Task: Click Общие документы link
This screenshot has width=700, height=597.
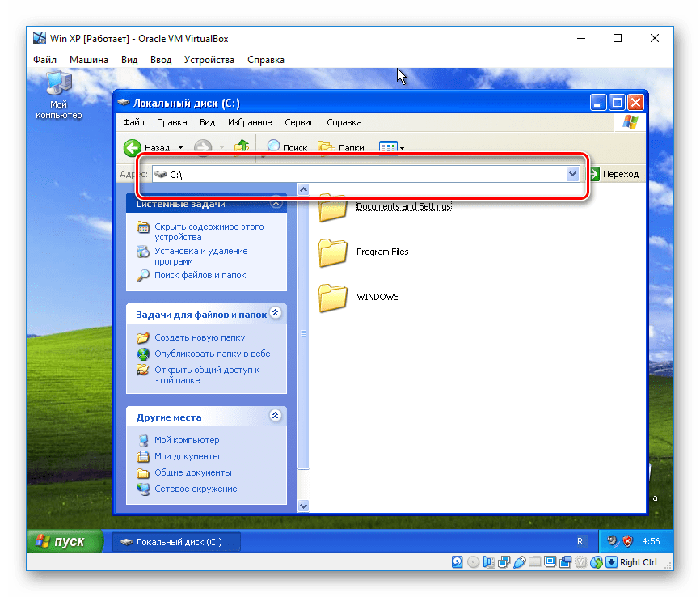Action: pos(193,472)
